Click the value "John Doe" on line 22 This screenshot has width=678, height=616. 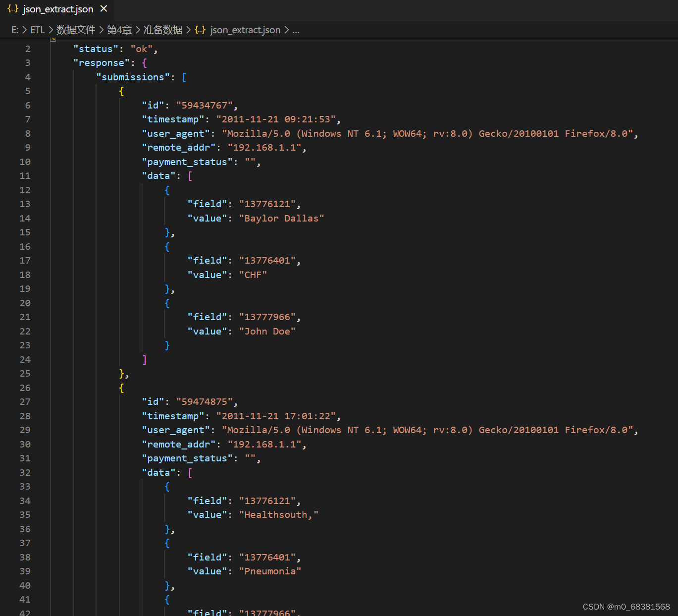coord(267,331)
